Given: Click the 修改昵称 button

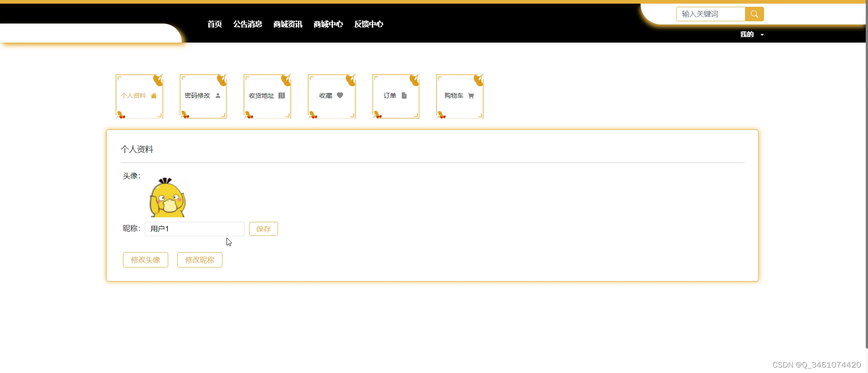Looking at the screenshot, I should (200, 260).
